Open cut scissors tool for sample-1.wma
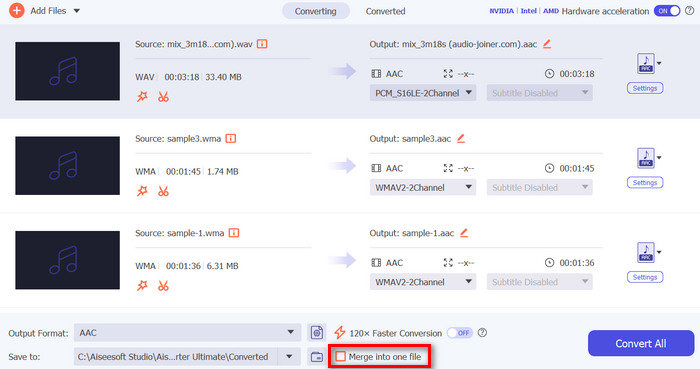Screen dimensions: 700x369 [x=163, y=286]
